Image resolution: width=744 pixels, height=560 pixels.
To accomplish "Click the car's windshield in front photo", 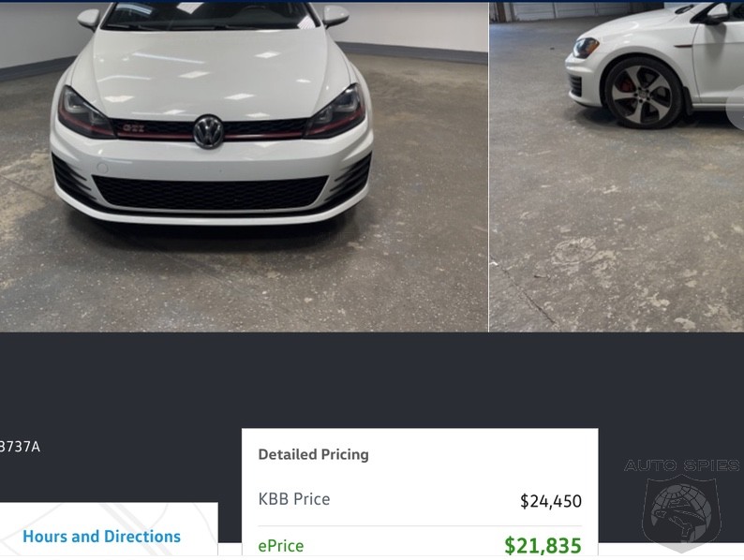I will (208, 15).
